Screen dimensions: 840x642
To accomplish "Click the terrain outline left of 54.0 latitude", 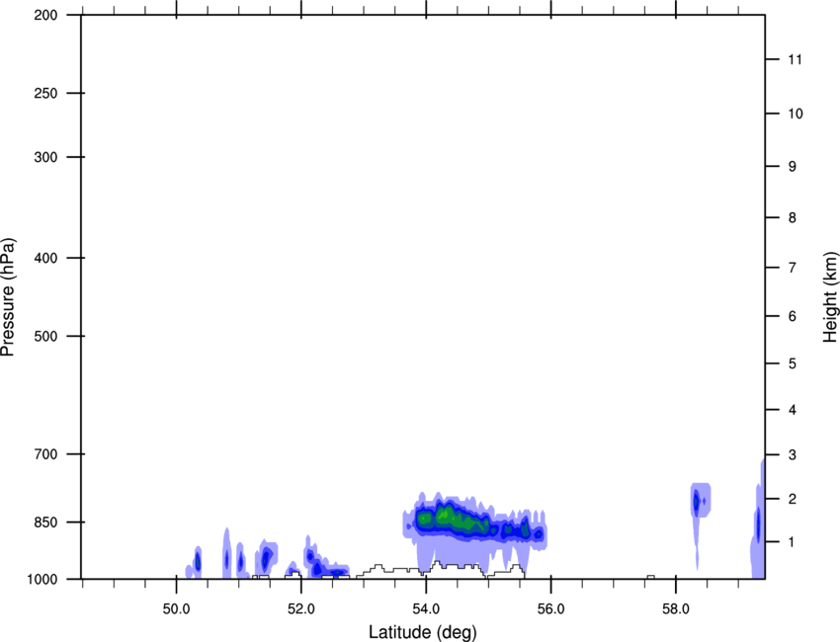I will [390, 569].
